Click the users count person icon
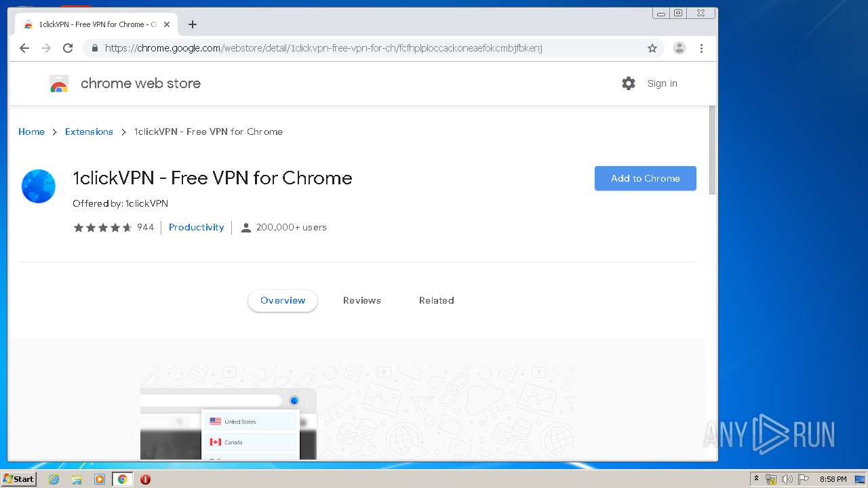This screenshot has height=488, width=868. coord(246,228)
